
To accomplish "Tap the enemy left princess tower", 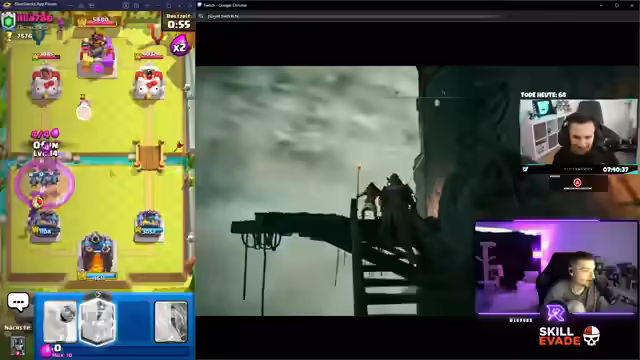I will pos(45,82).
